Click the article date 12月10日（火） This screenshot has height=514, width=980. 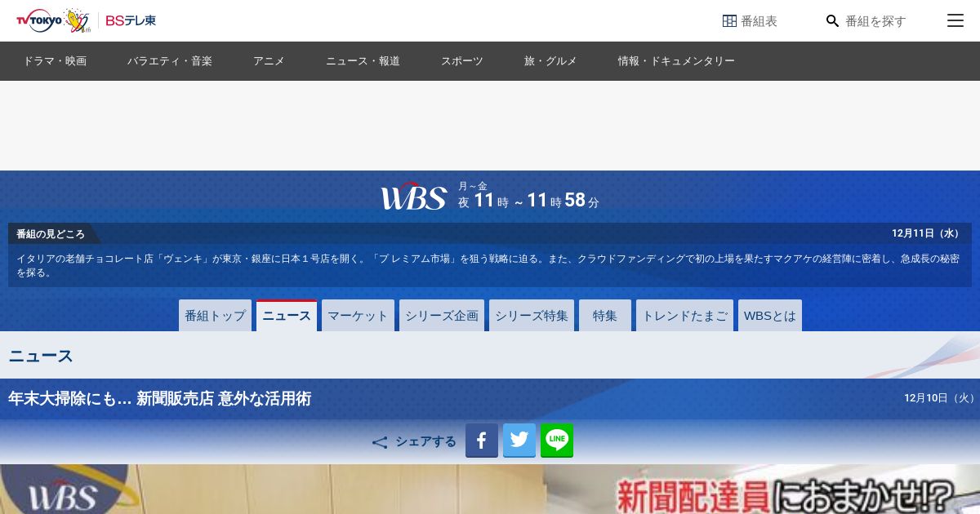coord(940,398)
